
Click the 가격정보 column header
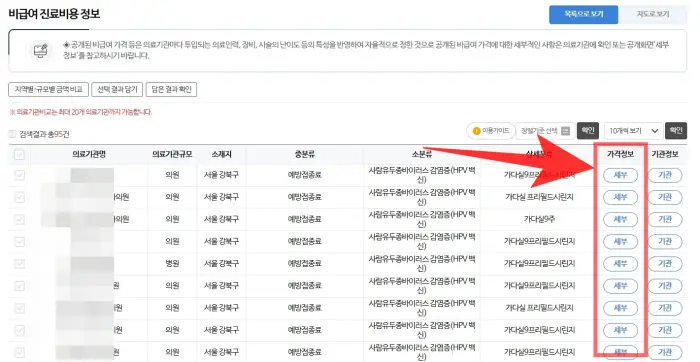point(621,154)
